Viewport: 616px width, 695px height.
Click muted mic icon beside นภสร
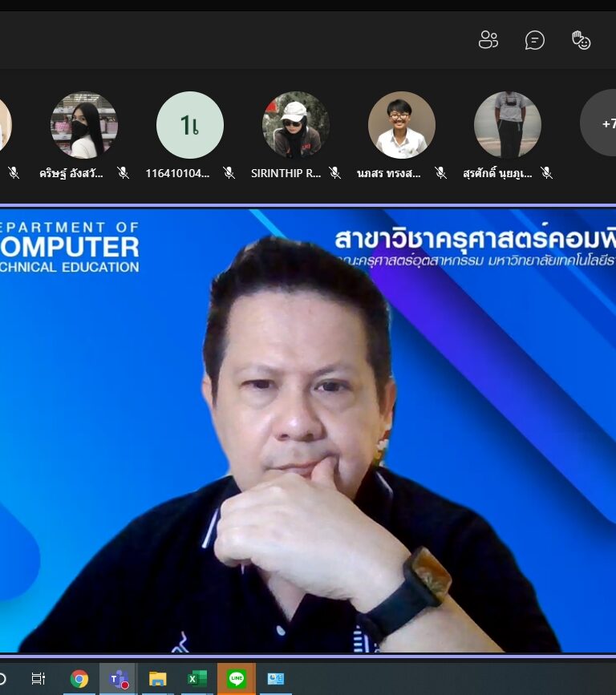pos(441,173)
